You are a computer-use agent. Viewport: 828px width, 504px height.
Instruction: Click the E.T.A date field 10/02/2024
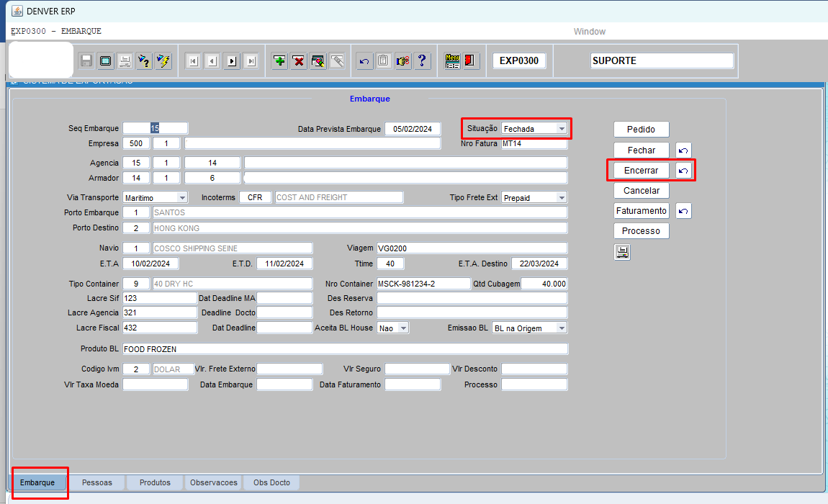click(150, 264)
